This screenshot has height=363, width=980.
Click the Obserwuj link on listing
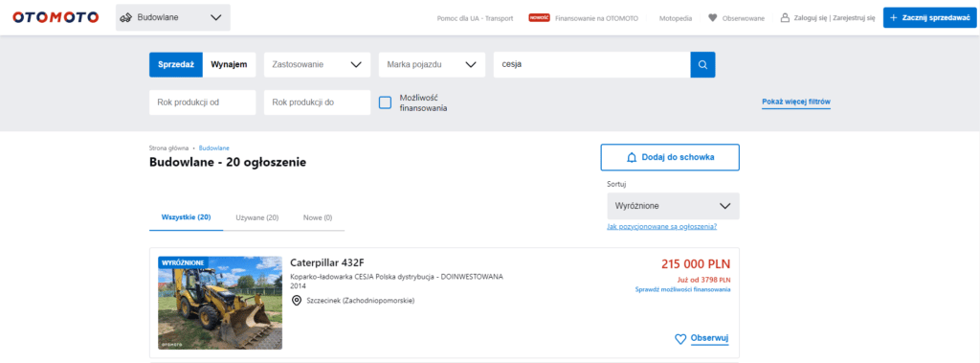709,339
